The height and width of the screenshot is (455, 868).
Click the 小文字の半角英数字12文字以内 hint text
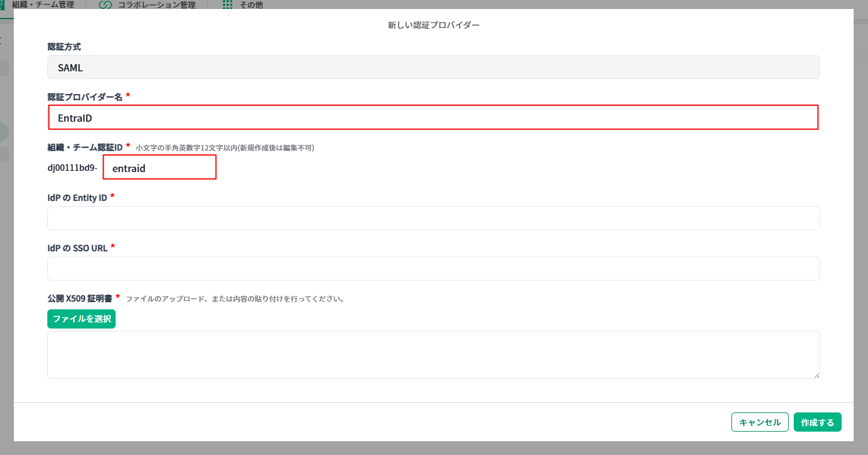[x=225, y=147]
